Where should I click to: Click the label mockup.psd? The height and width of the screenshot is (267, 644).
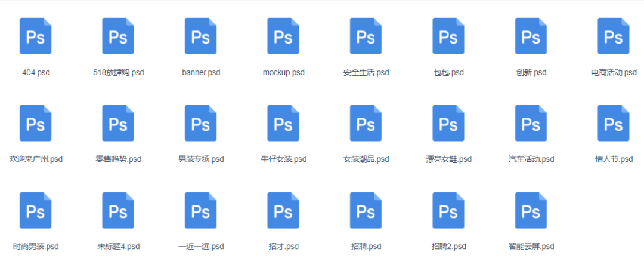coord(283,73)
